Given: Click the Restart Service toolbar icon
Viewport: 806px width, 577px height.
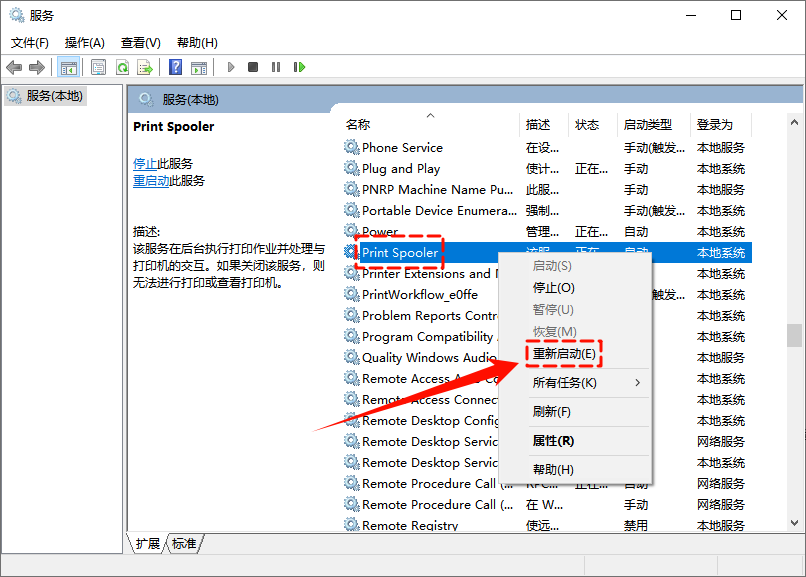Looking at the screenshot, I should (x=299, y=67).
